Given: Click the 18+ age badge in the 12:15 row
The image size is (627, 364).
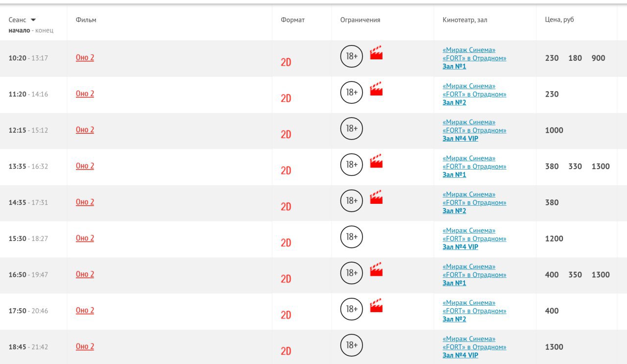Looking at the screenshot, I should click(352, 128).
